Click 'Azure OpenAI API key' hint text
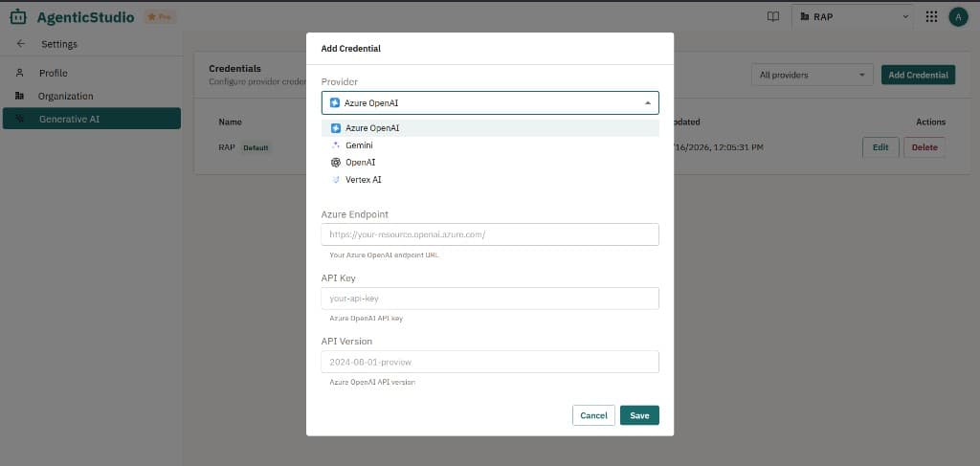980x466 pixels. tap(367, 318)
